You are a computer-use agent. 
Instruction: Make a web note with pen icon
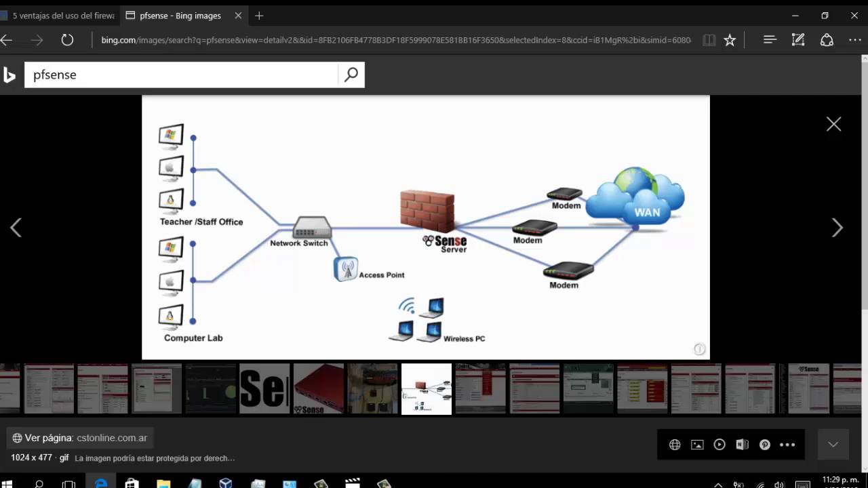[x=798, y=40]
